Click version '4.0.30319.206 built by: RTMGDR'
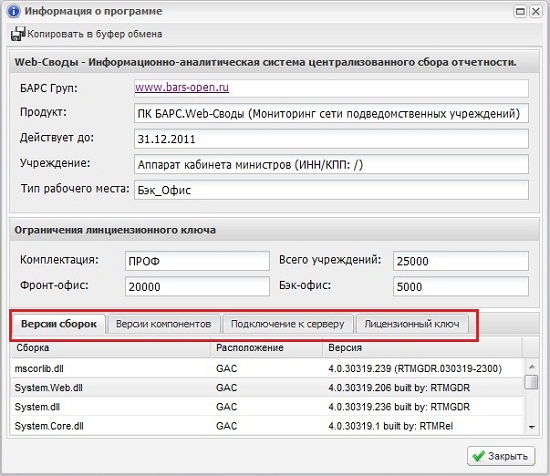The width and height of the screenshot is (550, 476). tap(399, 388)
